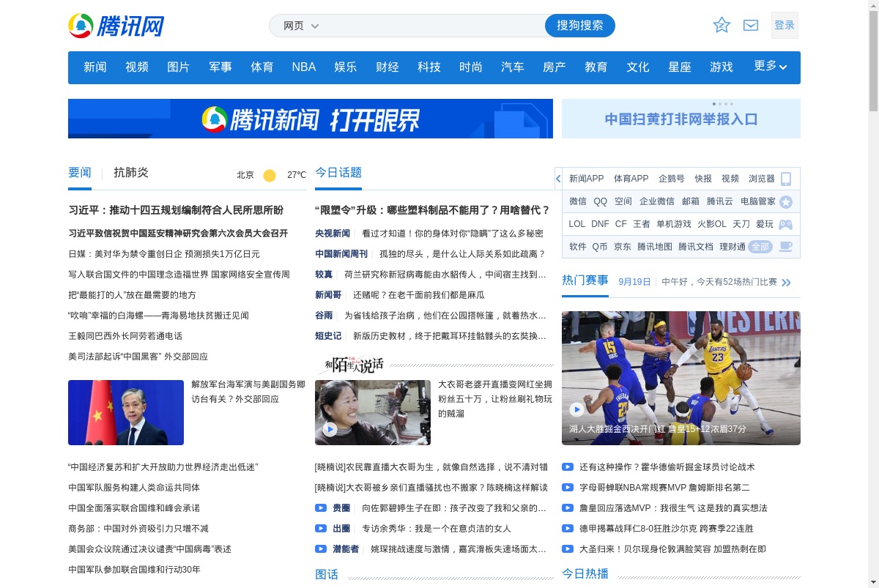Open 科技 in the navigation bar
The height and width of the screenshot is (588, 879).
point(429,67)
